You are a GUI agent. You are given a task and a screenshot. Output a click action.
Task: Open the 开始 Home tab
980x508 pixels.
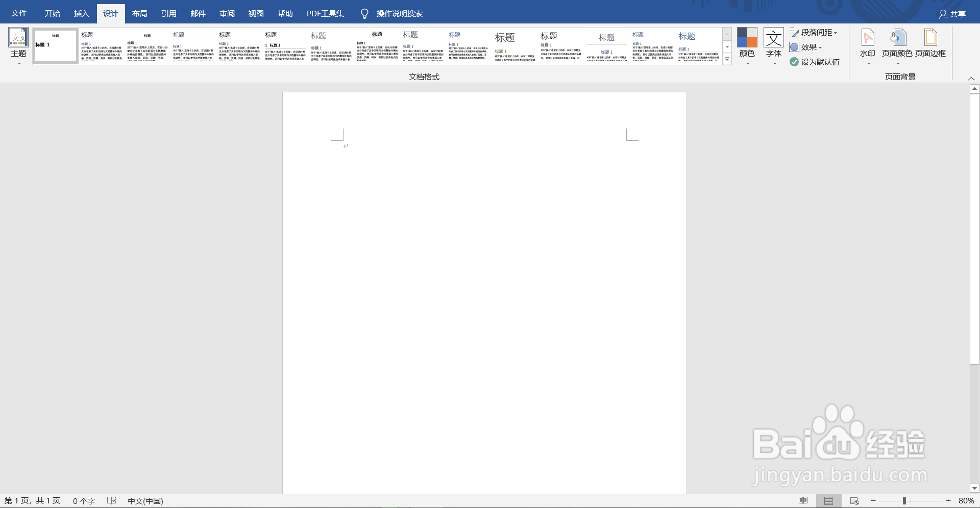tap(53, 13)
